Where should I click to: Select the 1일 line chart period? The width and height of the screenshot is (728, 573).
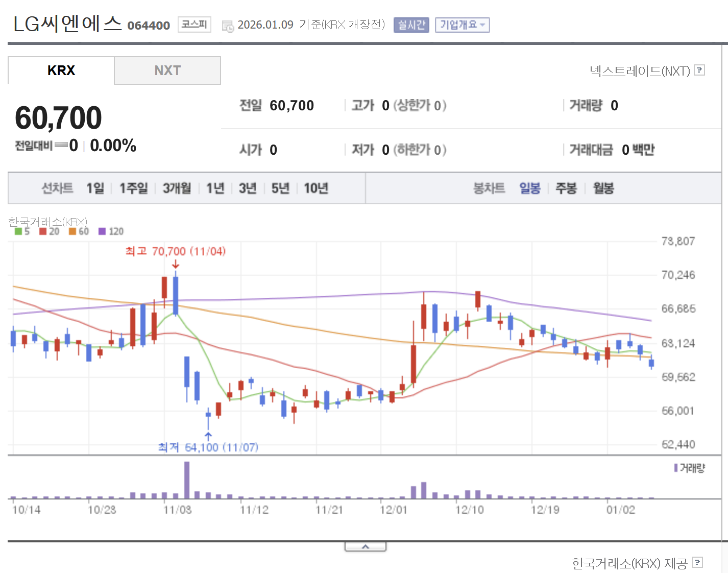(95, 188)
